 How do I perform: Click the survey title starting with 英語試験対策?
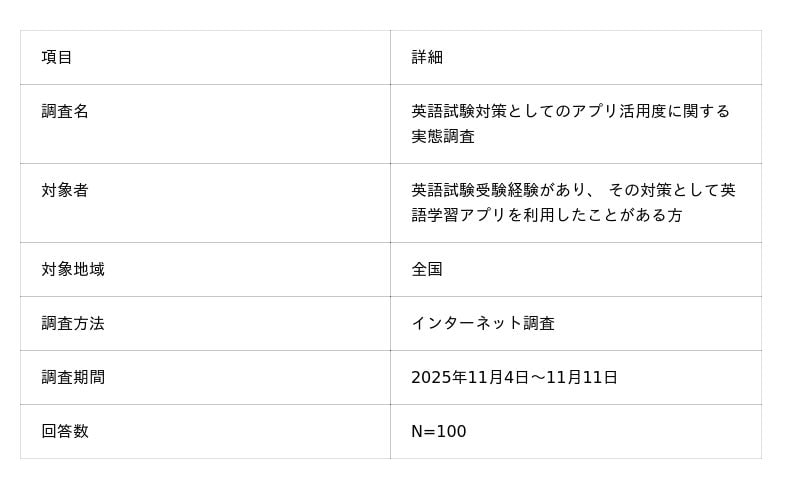coord(570,111)
